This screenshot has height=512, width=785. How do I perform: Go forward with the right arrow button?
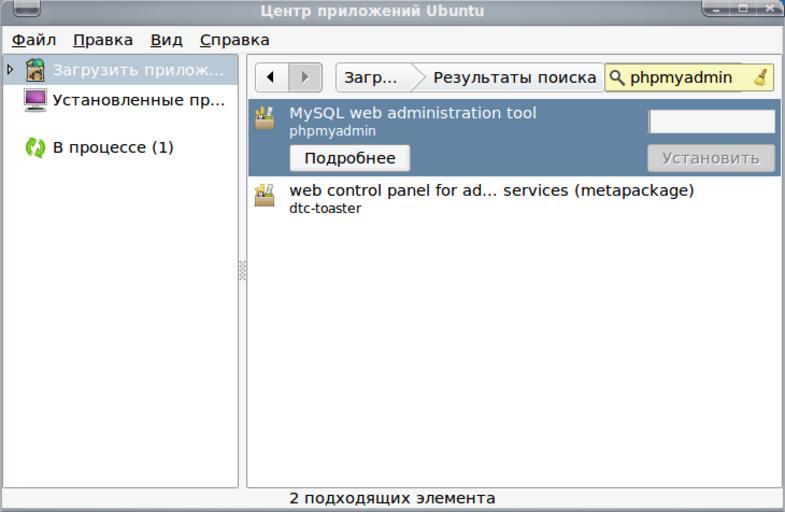click(305, 78)
